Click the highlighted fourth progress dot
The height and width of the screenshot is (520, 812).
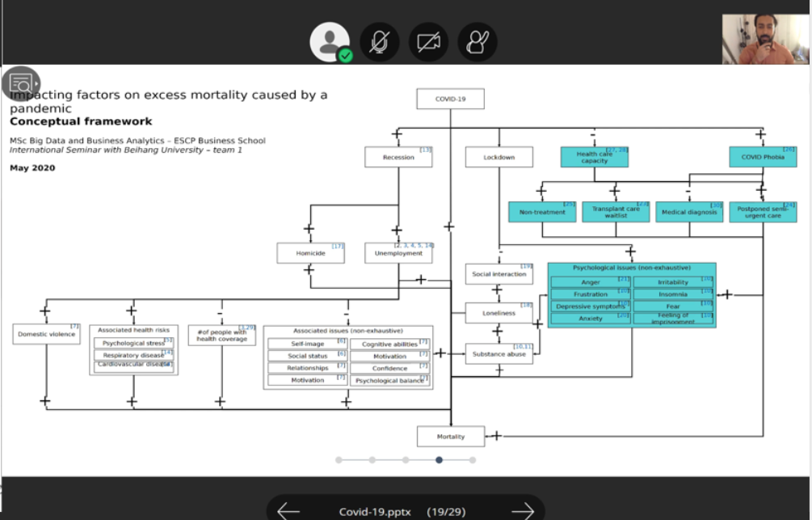click(439, 459)
